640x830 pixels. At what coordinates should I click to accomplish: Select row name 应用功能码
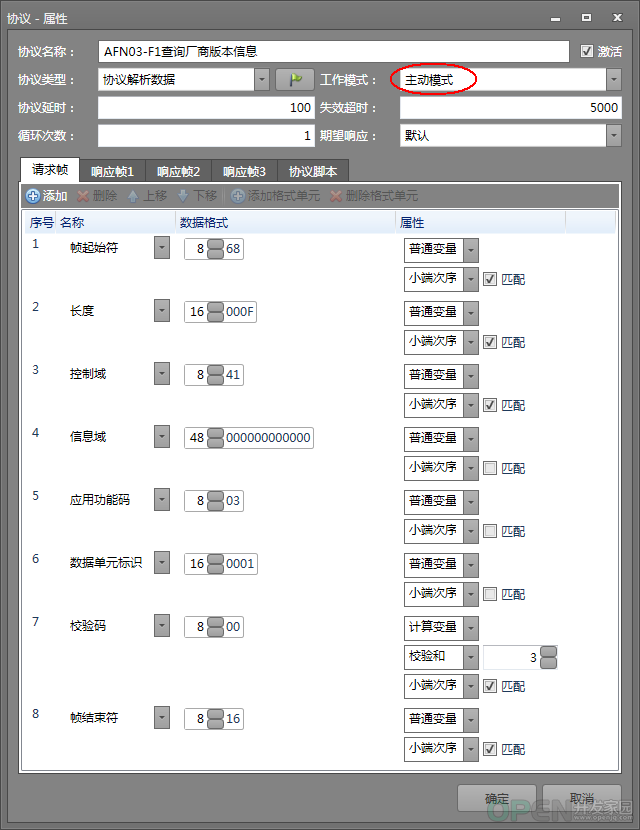pos(100,500)
